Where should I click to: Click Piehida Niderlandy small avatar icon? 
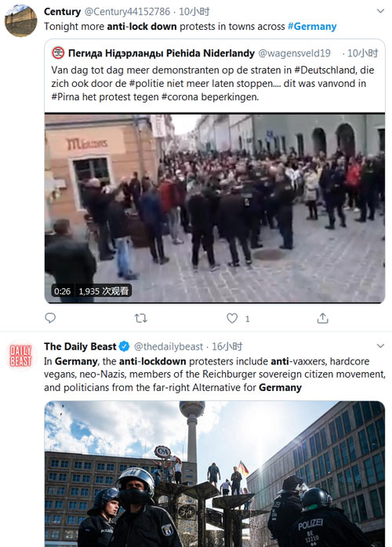pos(58,53)
